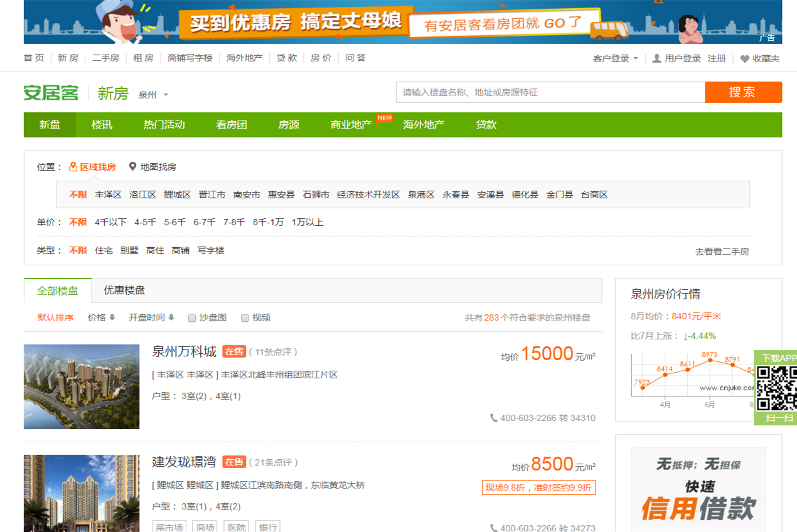Filter by 别墅 property type
The width and height of the screenshot is (797, 532).
pyautogui.click(x=129, y=250)
